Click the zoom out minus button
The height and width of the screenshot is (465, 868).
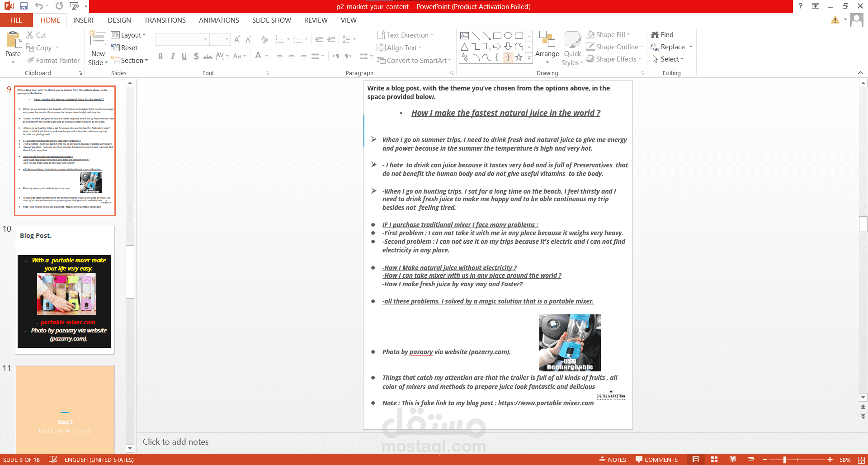(765, 460)
